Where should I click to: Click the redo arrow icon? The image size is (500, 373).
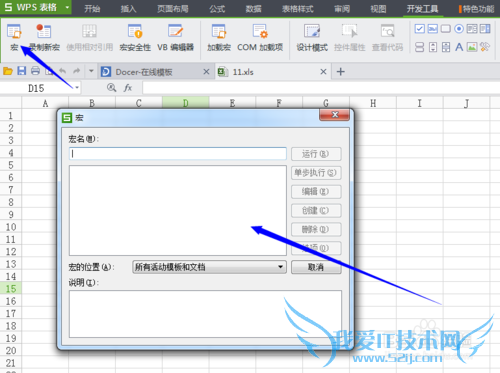coord(77,71)
